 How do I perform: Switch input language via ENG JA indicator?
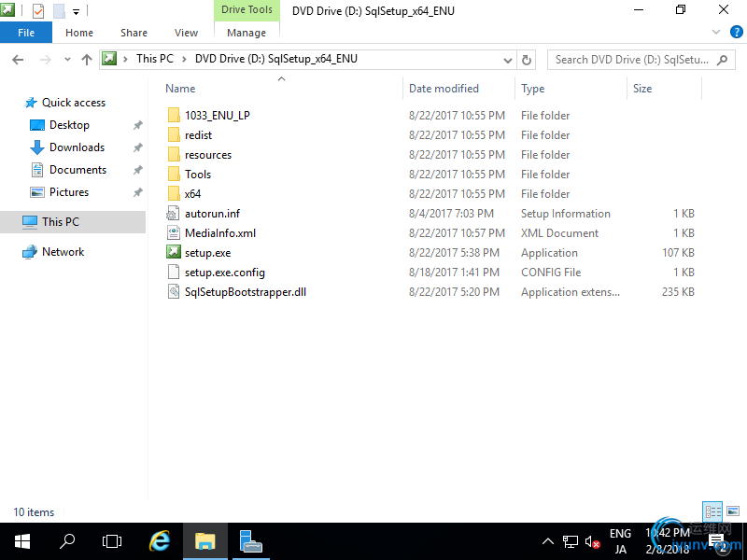click(620, 541)
